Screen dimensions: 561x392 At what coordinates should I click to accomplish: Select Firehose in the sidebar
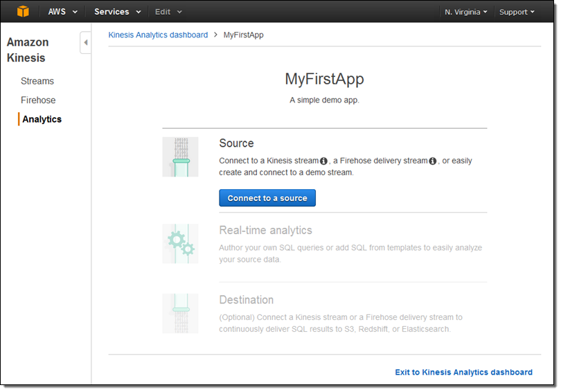click(x=38, y=100)
